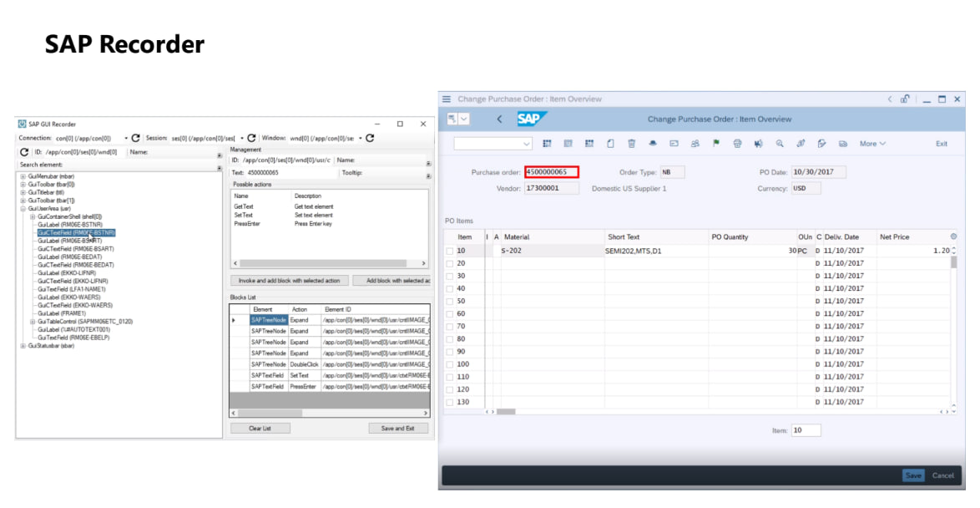Click the command icon at left of SAP header

(452, 119)
